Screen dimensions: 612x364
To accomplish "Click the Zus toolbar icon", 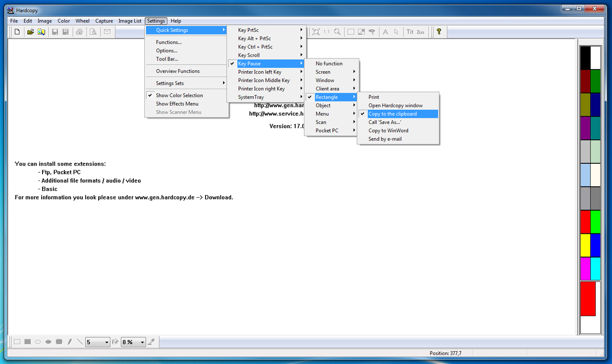I will (421, 32).
